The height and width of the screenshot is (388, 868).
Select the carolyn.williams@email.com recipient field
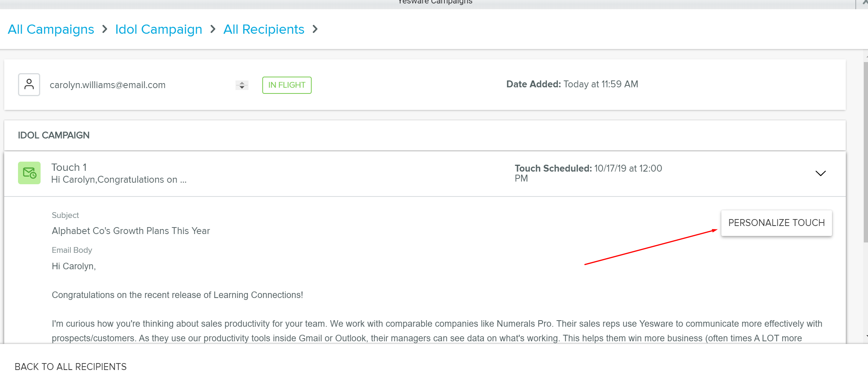[x=108, y=85]
